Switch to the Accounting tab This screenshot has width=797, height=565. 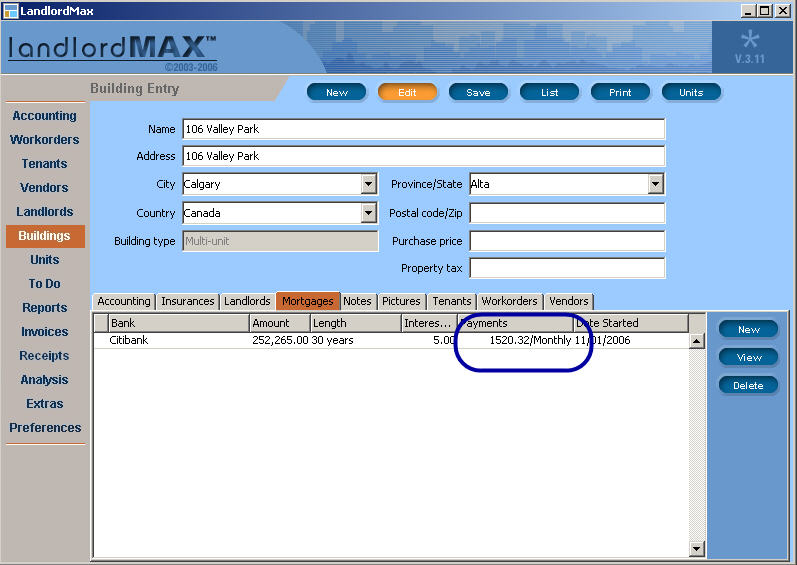tap(124, 301)
